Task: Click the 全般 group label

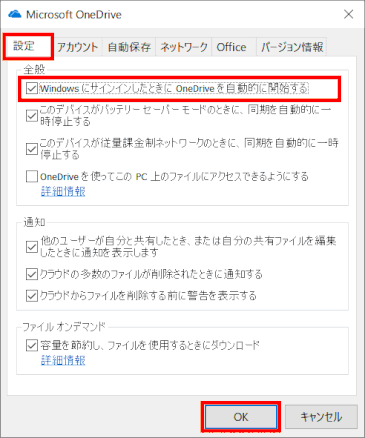Action: pyautogui.click(x=34, y=69)
